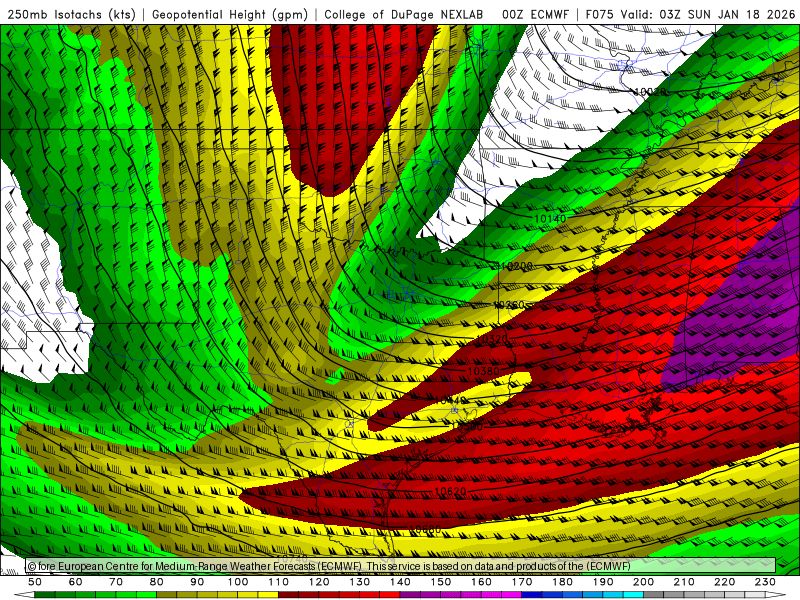Viewport: 800px width, 600px height.
Task: Click the 70 value on the legend
Action: [x=116, y=582]
